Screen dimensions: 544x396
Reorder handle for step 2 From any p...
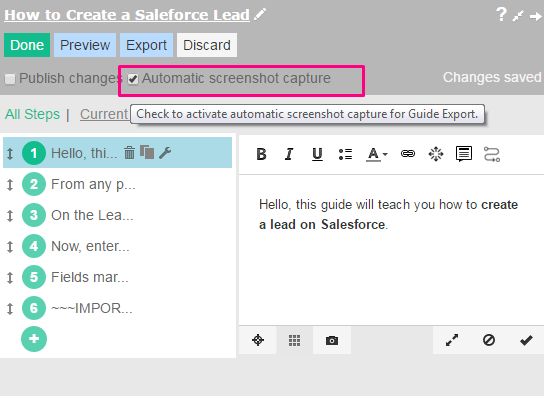coord(10,185)
